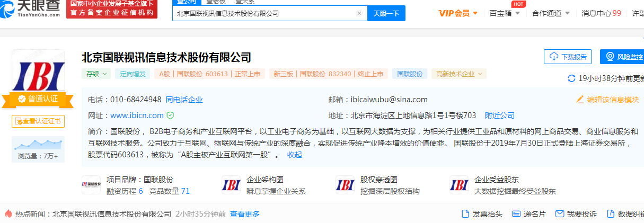Click the phone number 010-68424948
The height and width of the screenshot is (223, 644).
pos(136,100)
